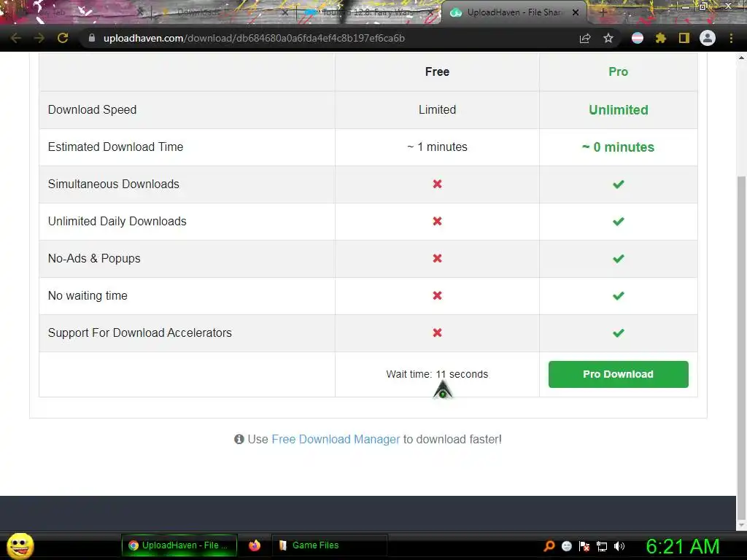Click the browser Back arrow
The height and width of the screenshot is (560, 747).
(x=16, y=38)
